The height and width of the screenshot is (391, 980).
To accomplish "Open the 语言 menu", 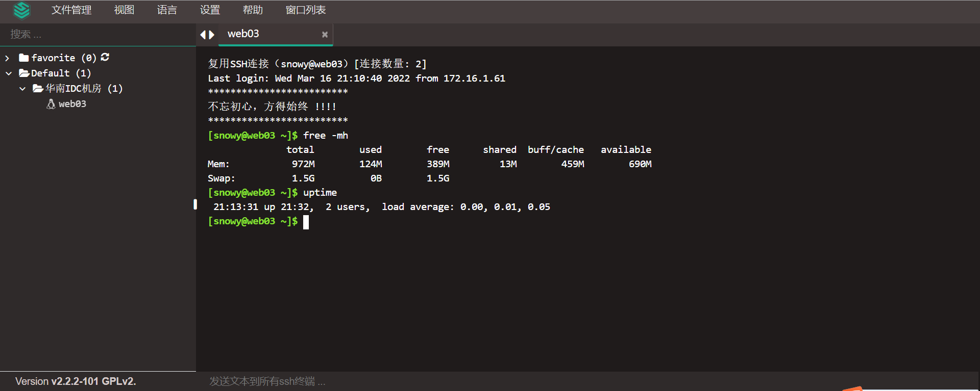I will (x=167, y=10).
